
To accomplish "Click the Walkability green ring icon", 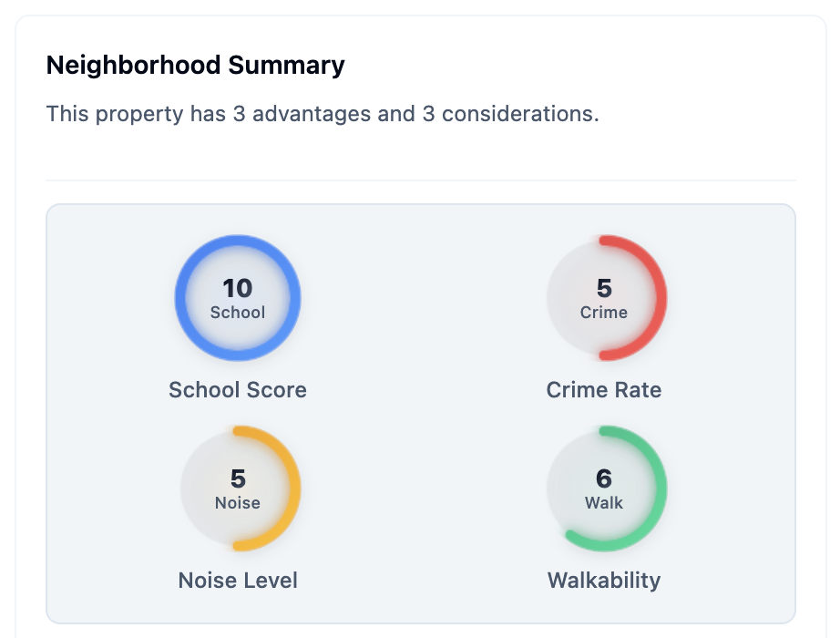I will tap(606, 489).
